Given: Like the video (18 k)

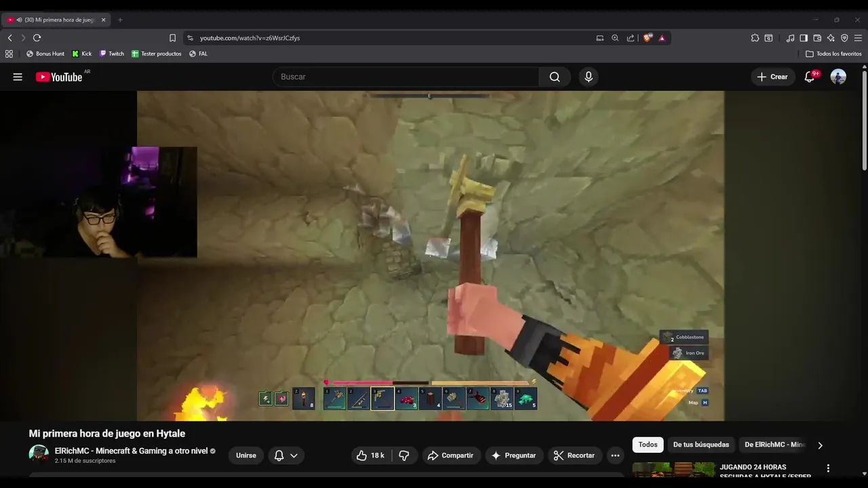Looking at the screenshot, I should (x=370, y=455).
